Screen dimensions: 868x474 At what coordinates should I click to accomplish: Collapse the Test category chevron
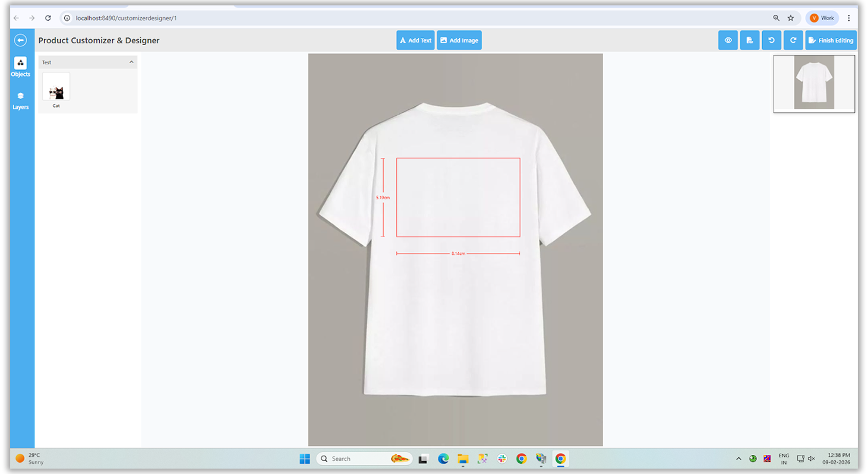131,62
